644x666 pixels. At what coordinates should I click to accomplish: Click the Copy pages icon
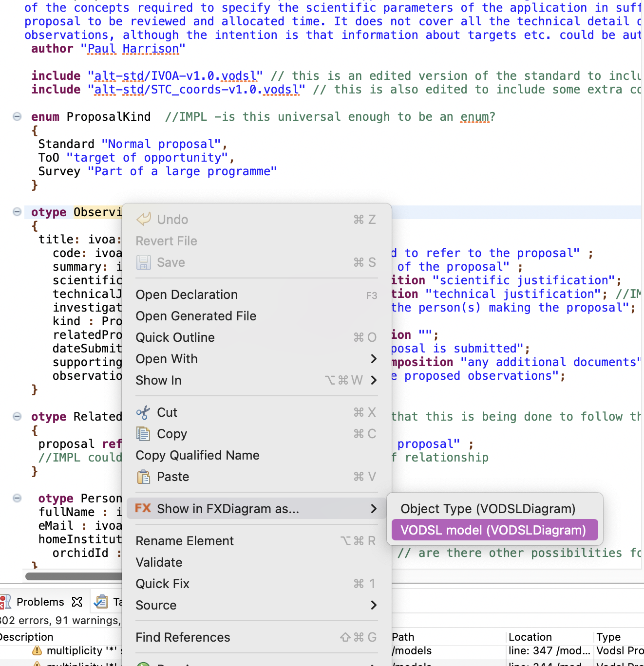point(143,434)
